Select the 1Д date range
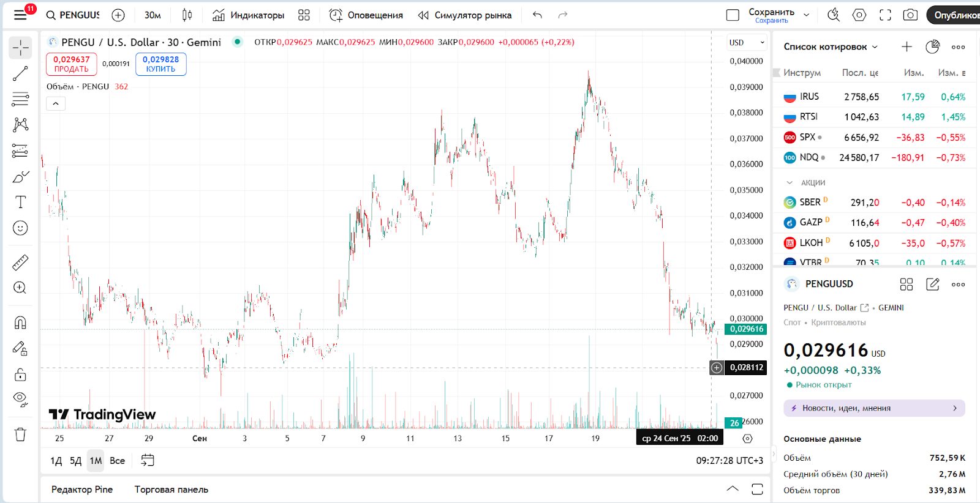 [x=56, y=461]
